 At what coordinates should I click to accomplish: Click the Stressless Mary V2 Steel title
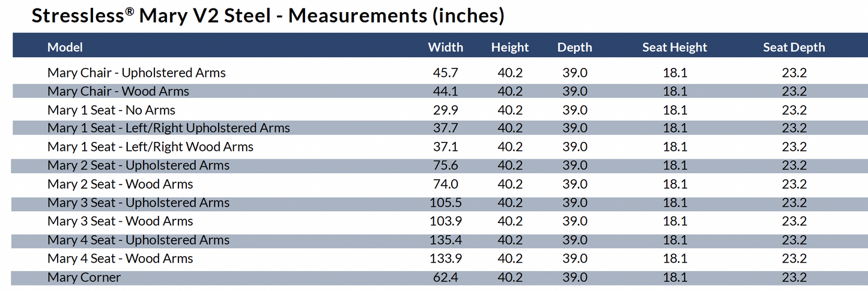[x=267, y=16]
